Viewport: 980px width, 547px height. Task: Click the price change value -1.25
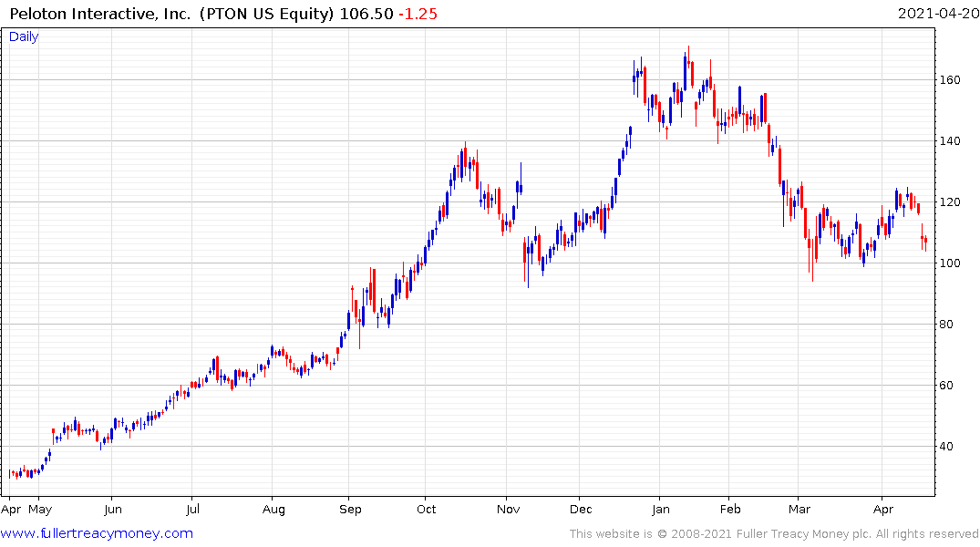[x=418, y=14]
